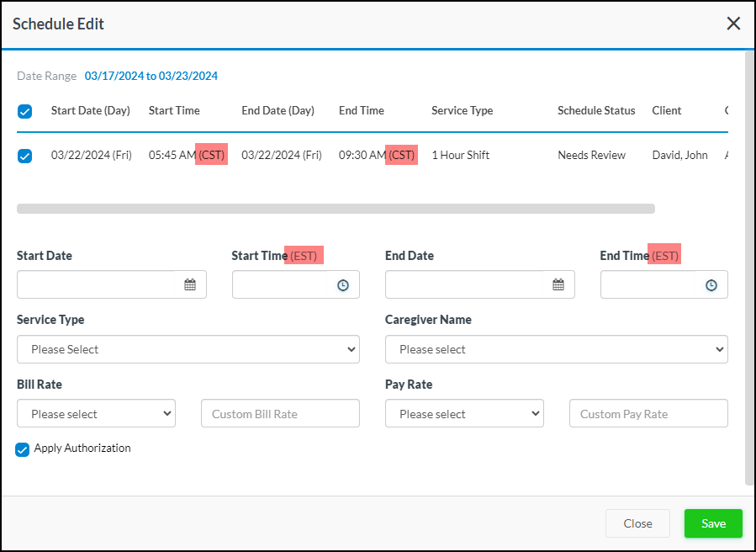Click the Schedule Status column header
Image resolution: width=756 pixels, height=552 pixels.
tap(596, 111)
